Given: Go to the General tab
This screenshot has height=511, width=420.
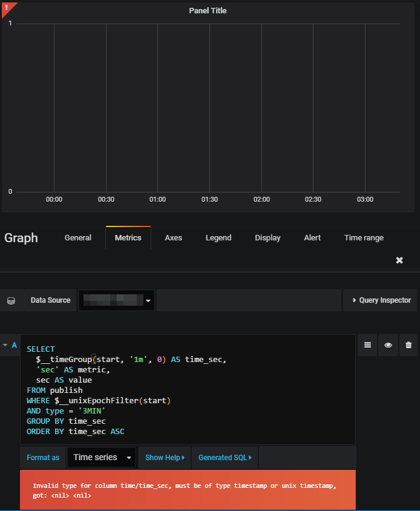Looking at the screenshot, I should tap(77, 237).
